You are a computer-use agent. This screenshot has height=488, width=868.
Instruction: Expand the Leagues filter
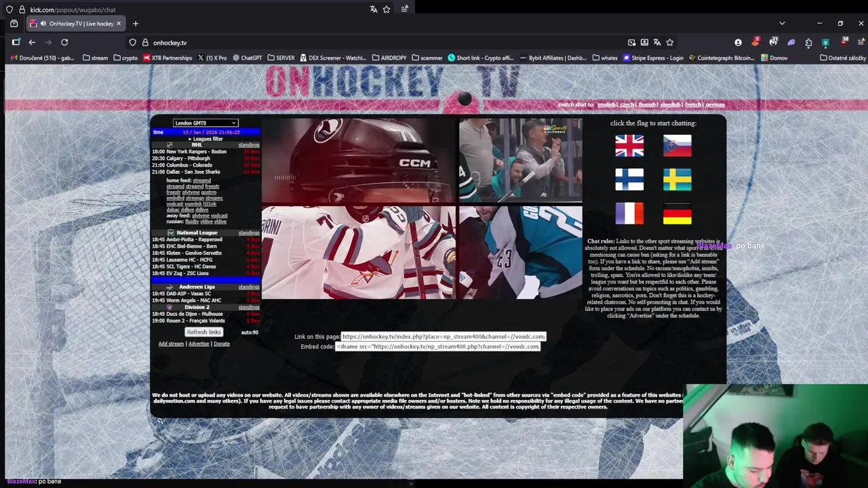(x=205, y=139)
